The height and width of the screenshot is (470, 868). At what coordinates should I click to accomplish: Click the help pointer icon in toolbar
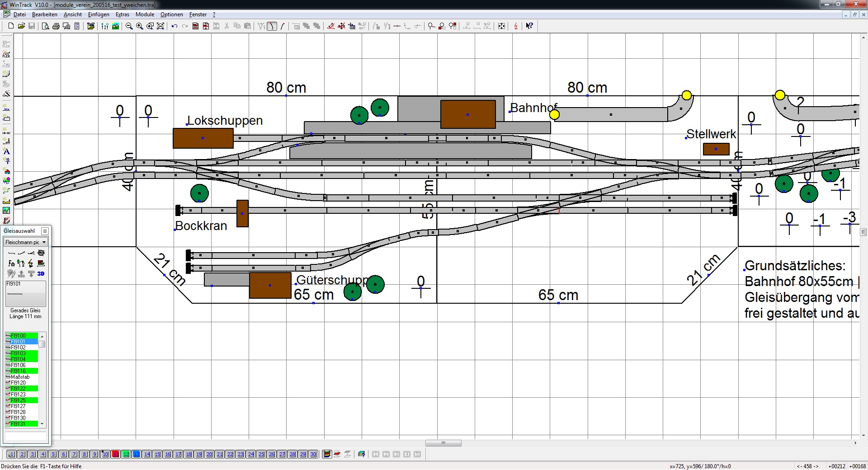(529, 26)
